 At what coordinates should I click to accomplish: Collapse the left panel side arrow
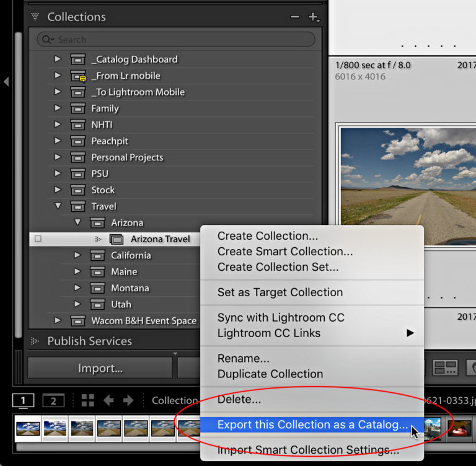6,81
